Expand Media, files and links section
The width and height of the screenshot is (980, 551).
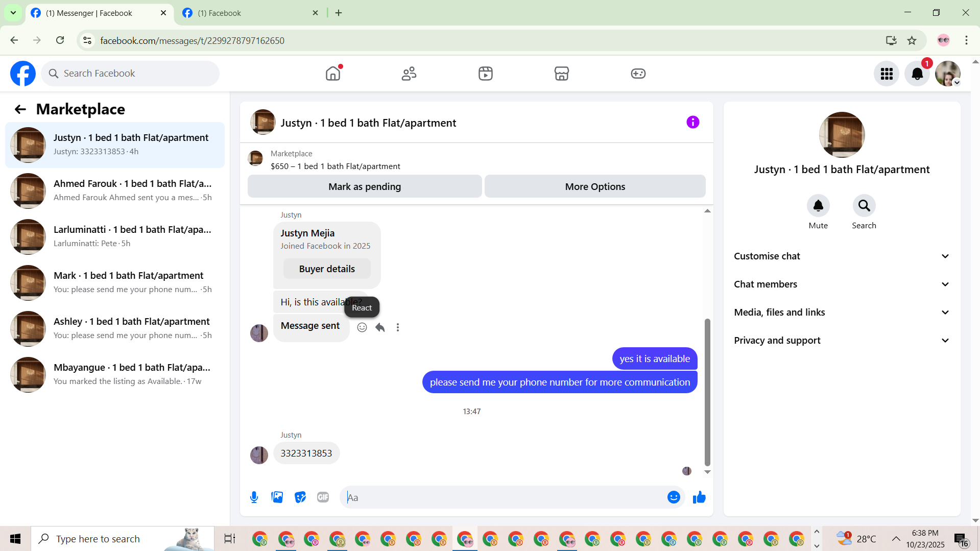click(x=842, y=313)
